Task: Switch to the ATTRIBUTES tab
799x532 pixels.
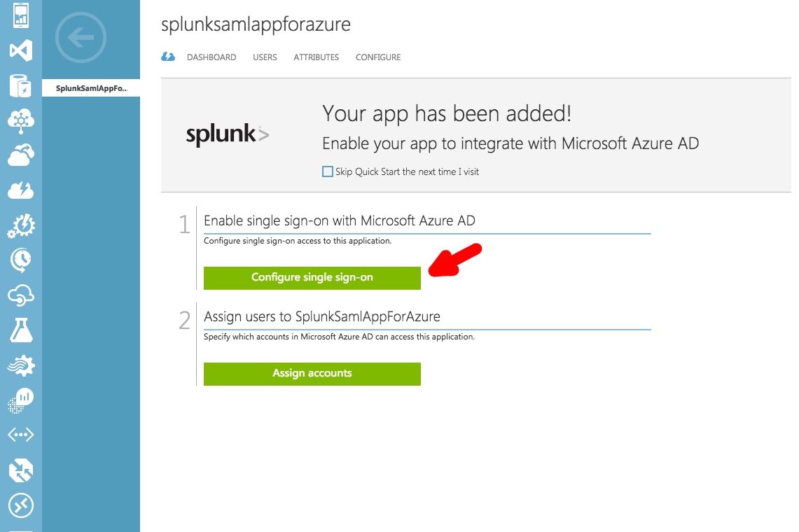Action: pyautogui.click(x=316, y=57)
